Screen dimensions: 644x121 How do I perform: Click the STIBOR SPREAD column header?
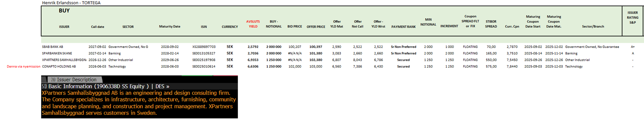click(x=491, y=24)
